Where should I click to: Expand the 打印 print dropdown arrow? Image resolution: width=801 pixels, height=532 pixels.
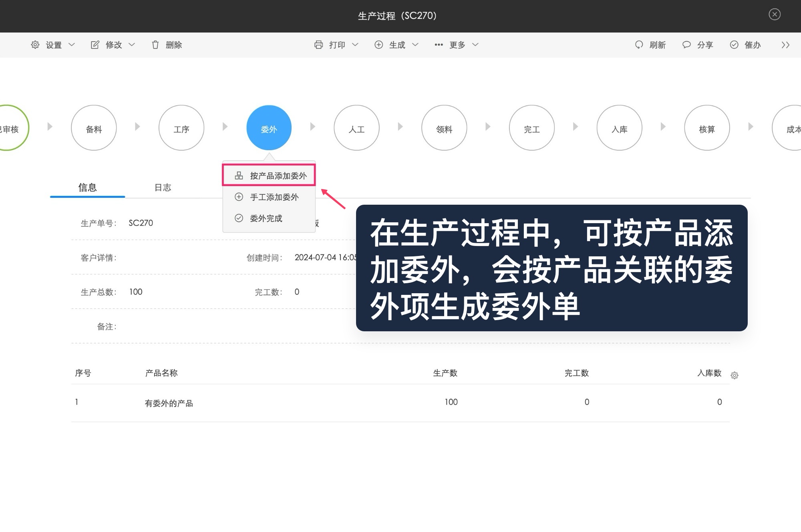click(x=356, y=45)
